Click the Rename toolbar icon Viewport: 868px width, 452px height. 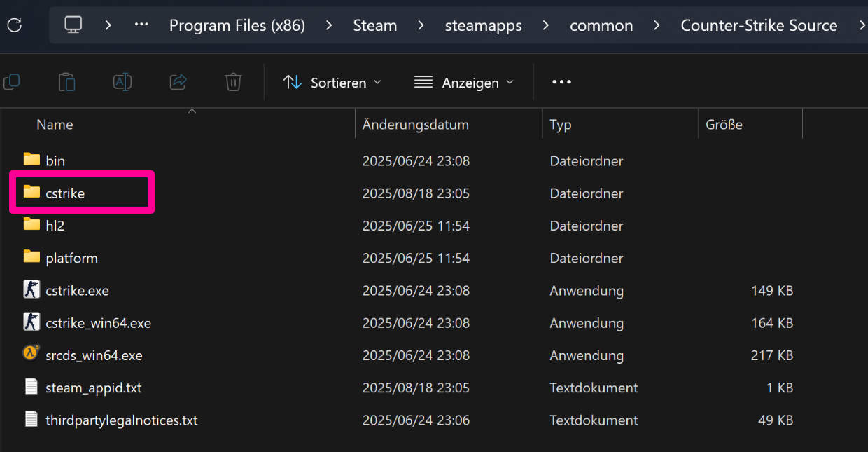coord(122,82)
